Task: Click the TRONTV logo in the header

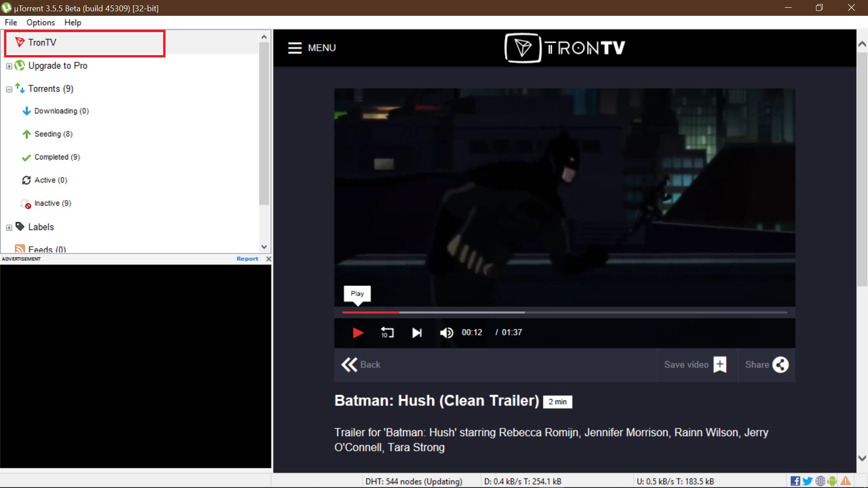Action: (x=565, y=48)
